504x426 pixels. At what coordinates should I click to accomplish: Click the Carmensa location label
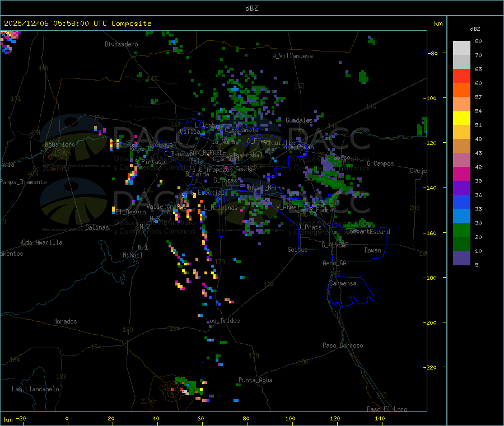click(x=343, y=284)
